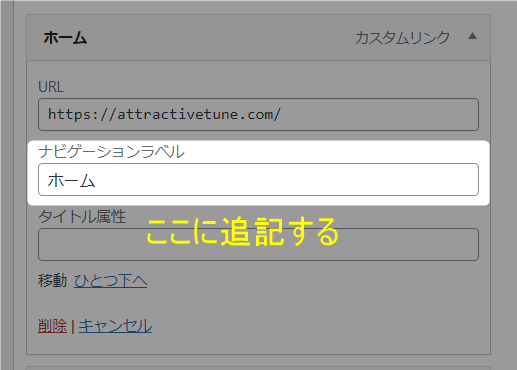Click the dark vertical strip at left edge
Image resolution: width=517 pixels, height=370 pixels.
tap(7, 185)
